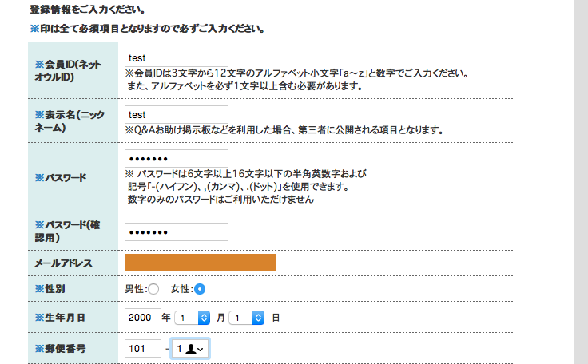Choose the 女性 radio button
This screenshot has height=364, width=588.
[x=200, y=289]
